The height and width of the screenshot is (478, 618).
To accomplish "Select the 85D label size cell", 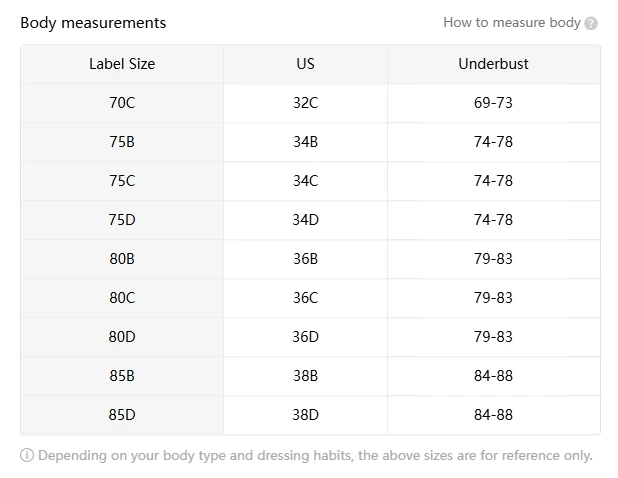I will click(122, 415).
